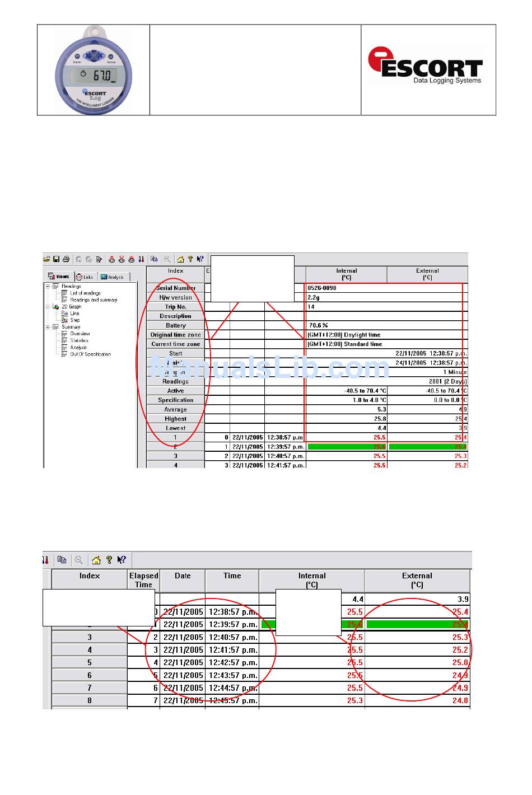Image resolution: width=532 pixels, height=795 pixels.
Task: Click the greyed zoom magnifier in upper screenshot
Action: 167,259
